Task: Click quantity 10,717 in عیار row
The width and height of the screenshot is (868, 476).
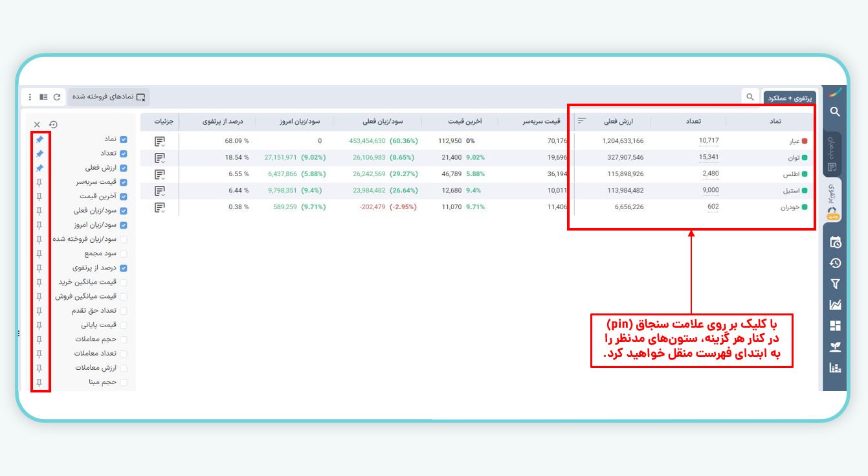Action: point(709,141)
